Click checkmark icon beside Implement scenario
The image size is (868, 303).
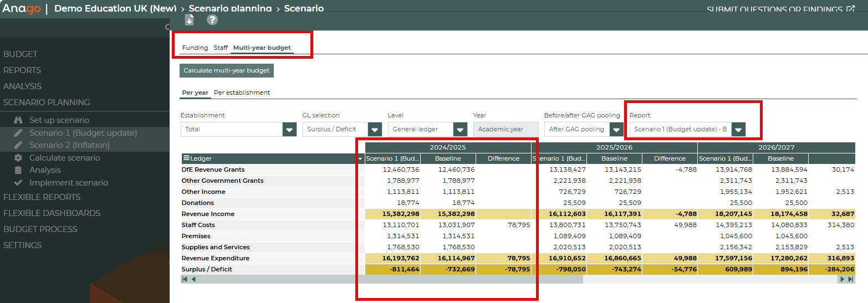pos(18,183)
